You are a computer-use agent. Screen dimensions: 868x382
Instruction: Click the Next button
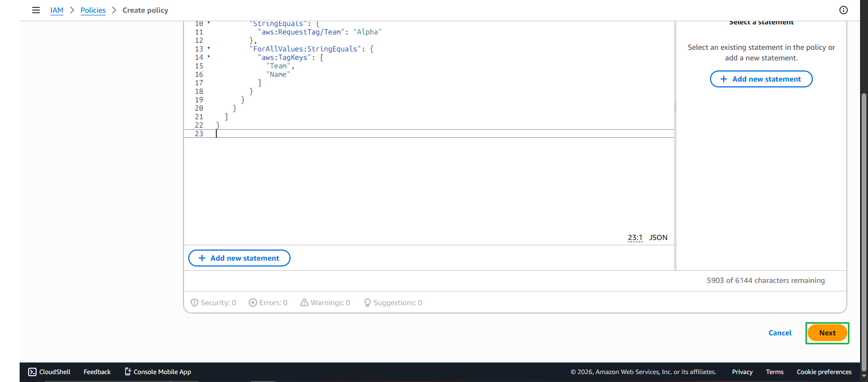827,333
